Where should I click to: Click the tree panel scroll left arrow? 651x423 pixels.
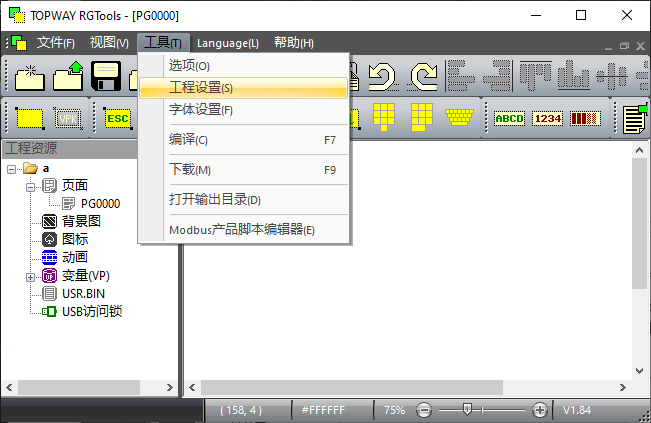click(x=9, y=387)
